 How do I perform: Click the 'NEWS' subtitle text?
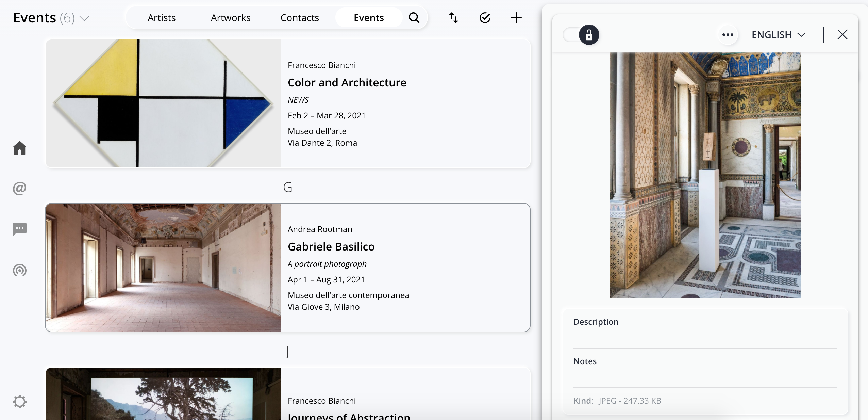point(298,100)
